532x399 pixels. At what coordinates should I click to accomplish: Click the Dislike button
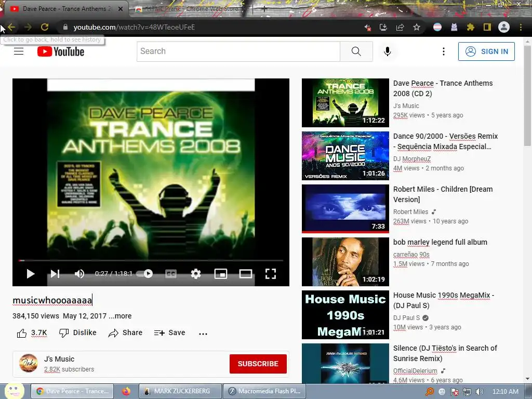(x=78, y=333)
